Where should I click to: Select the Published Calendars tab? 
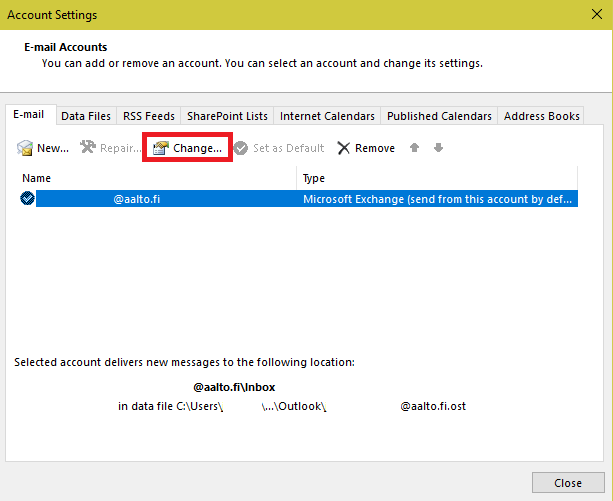(439, 116)
